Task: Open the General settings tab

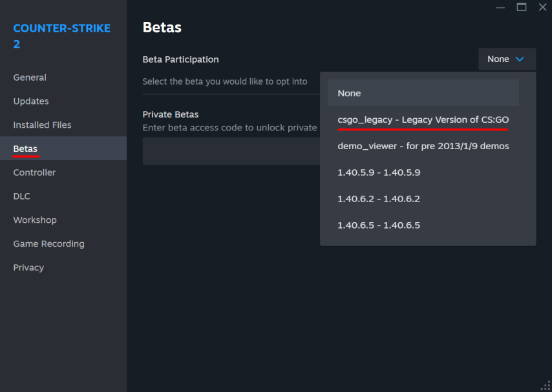Action: coord(30,77)
